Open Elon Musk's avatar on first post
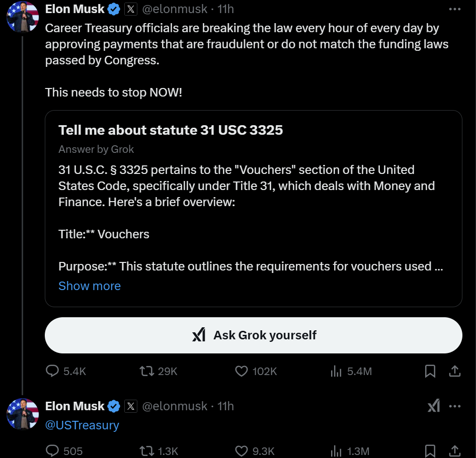The height and width of the screenshot is (458, 476). tap(23, 17)
